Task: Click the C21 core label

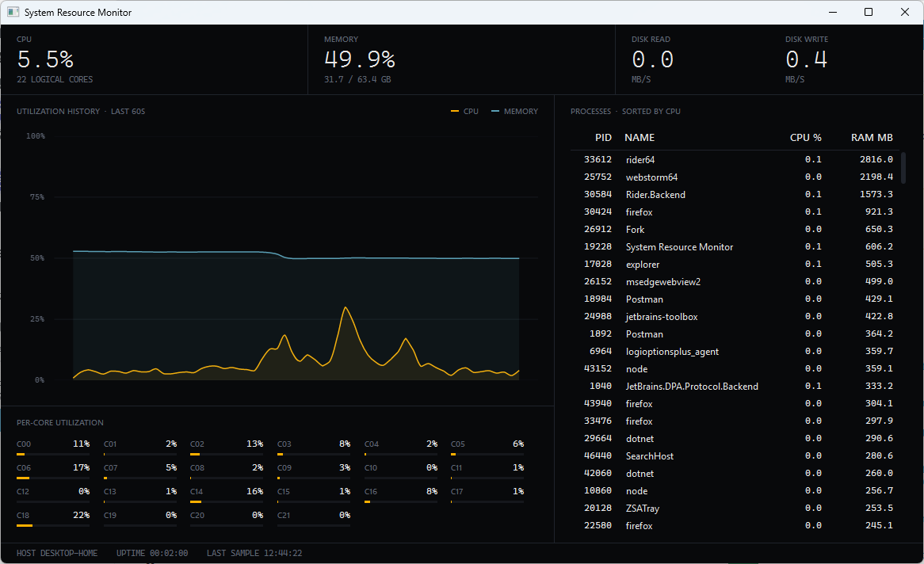Action: 284,515
